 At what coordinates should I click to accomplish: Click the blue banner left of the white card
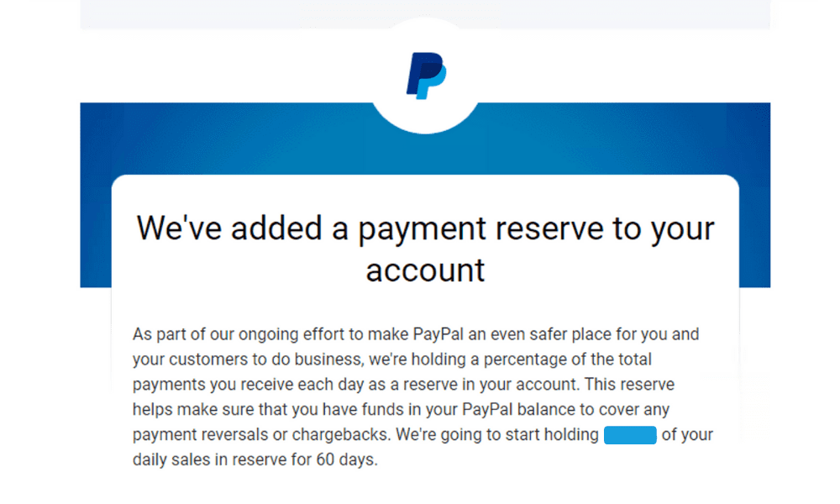click(x=96, y=195)
